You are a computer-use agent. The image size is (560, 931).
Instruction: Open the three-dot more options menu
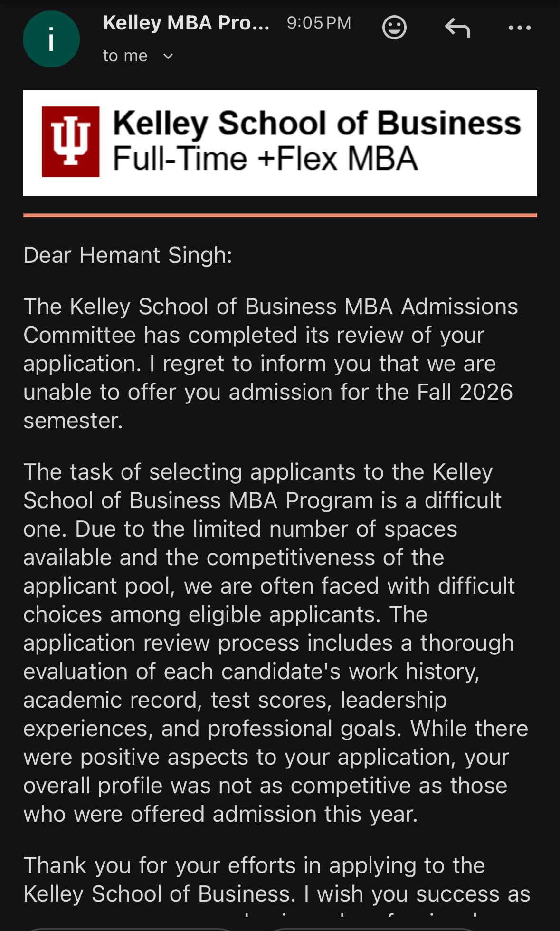point(520,28)
